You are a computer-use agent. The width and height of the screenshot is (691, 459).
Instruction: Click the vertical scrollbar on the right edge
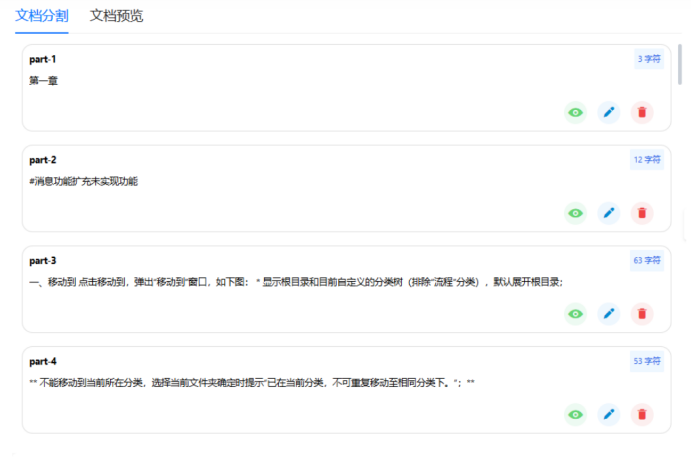point(682,70)
